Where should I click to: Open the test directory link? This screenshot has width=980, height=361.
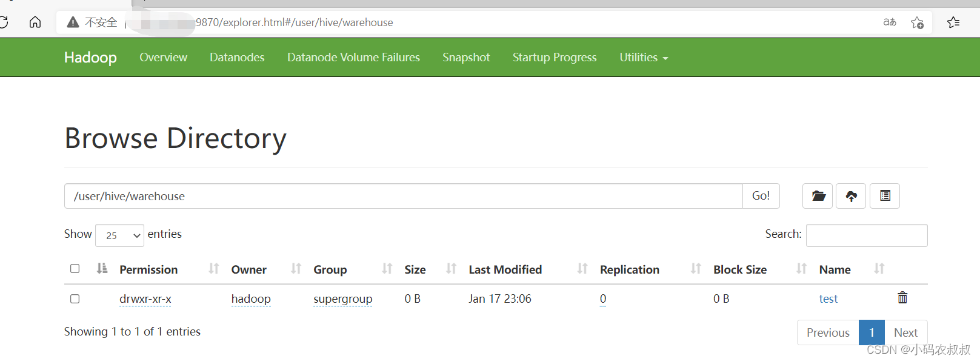[828, 299]
